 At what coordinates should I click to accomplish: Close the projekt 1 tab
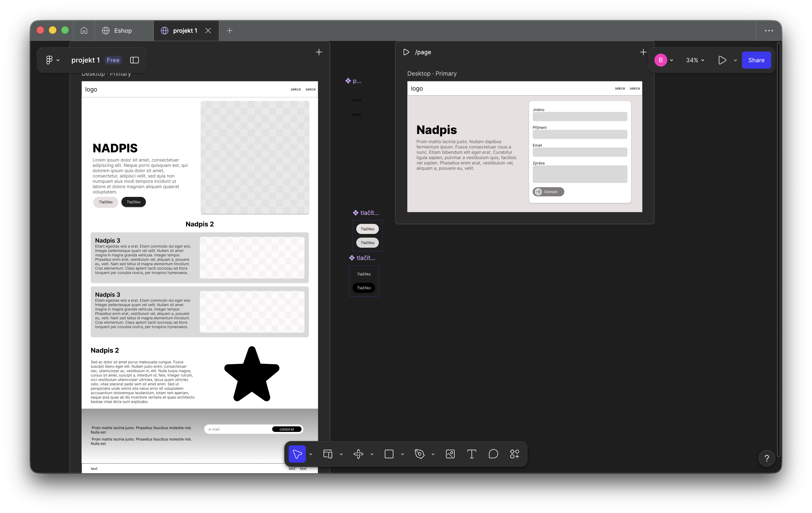(208, 30)
